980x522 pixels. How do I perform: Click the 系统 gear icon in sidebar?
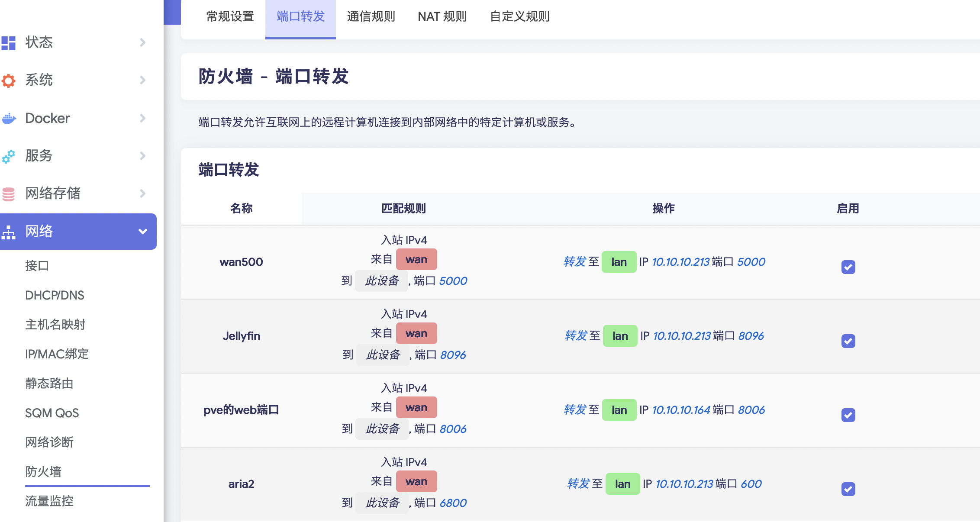coord(8,80)
